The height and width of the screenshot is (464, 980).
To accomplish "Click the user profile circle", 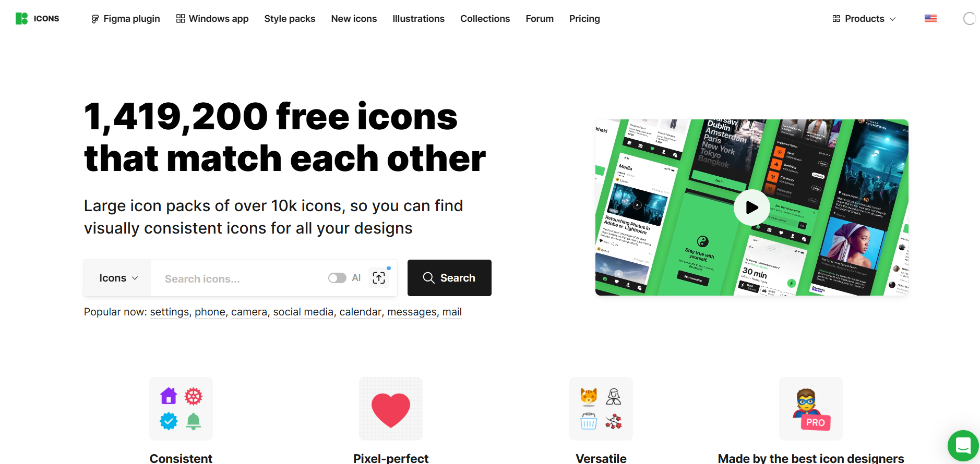I will tap(969, 19).
